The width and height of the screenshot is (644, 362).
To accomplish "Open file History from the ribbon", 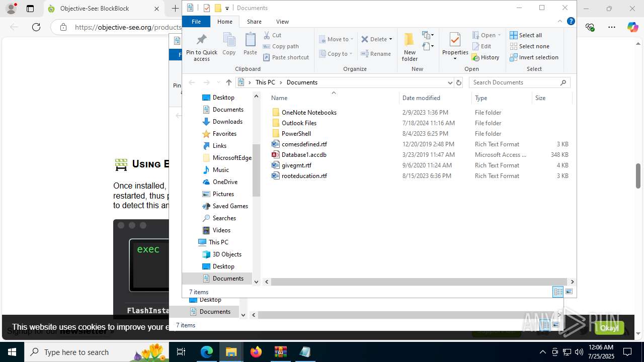I will tap(486, 57).
